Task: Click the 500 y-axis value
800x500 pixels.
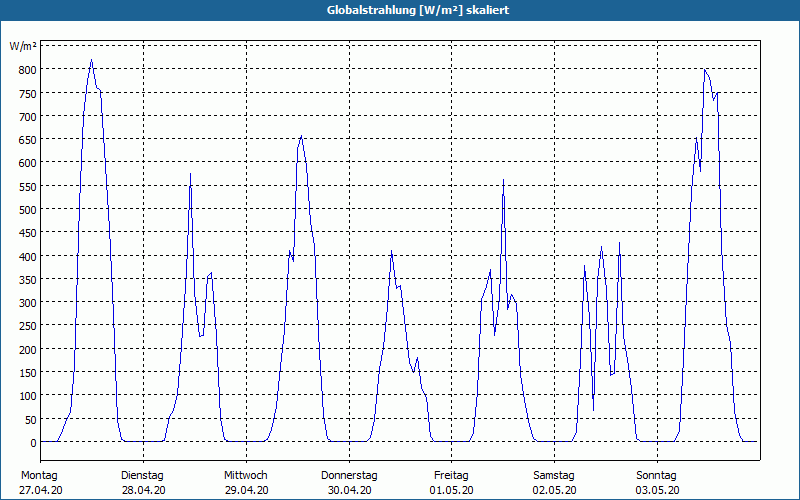Action: (28, 210)
